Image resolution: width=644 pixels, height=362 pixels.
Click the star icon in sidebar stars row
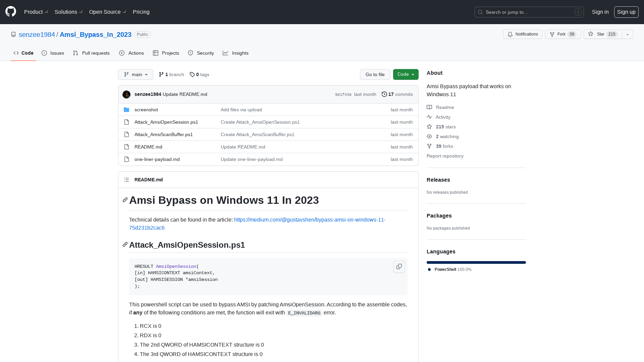429,127
